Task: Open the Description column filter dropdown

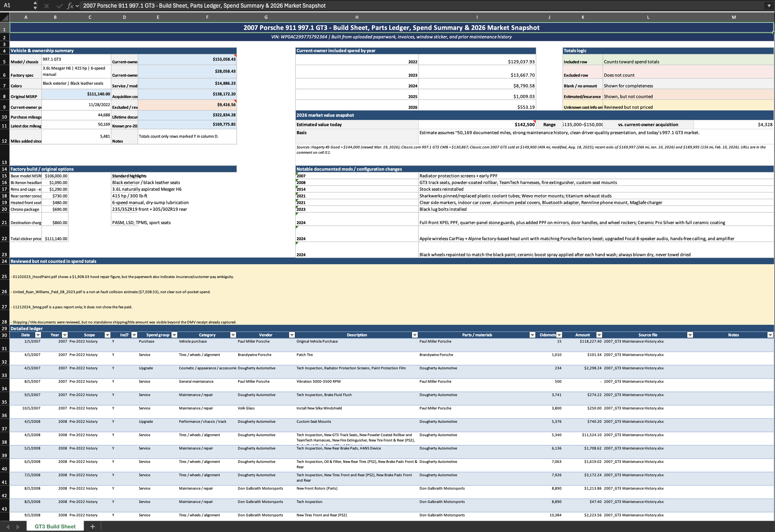Action: (415, 335)
